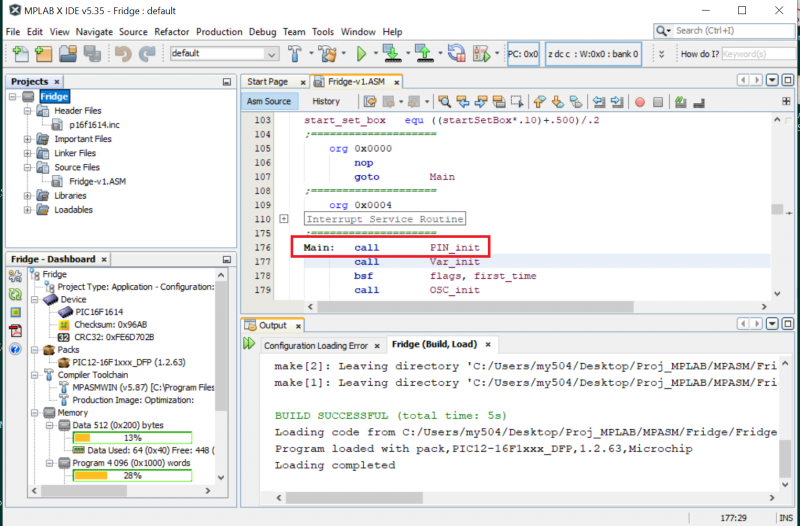
Task: Open the Configuration Loading Error output tab
Action: point(315,345)
